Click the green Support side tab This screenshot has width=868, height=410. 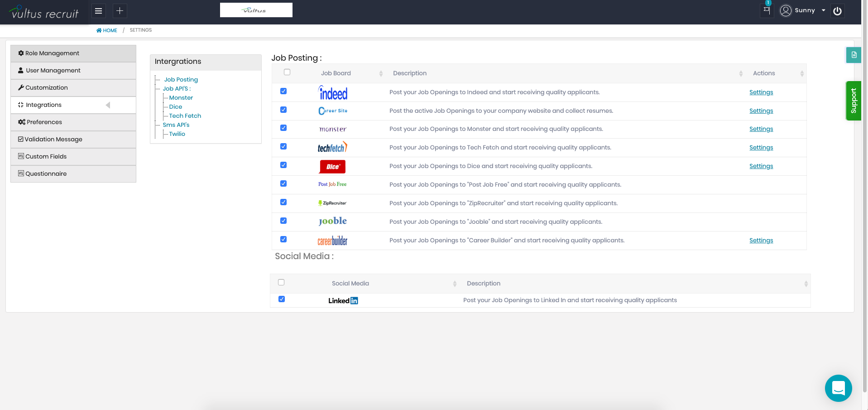853,101
